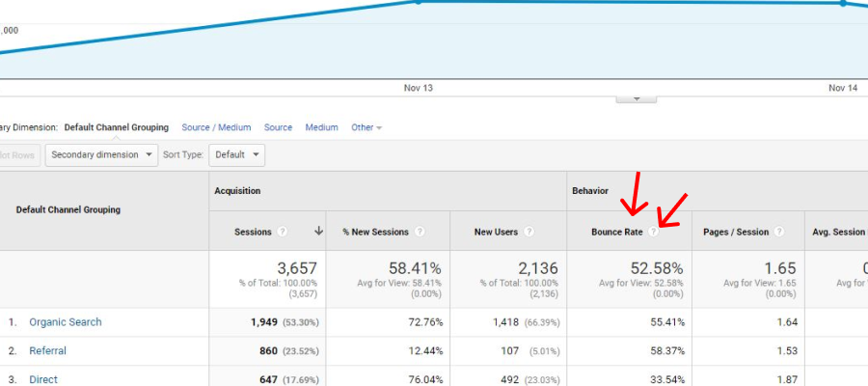This screenshot has width=868, height=386.
Task: Click overall pages per session 1.65
Action: [780, 268]
